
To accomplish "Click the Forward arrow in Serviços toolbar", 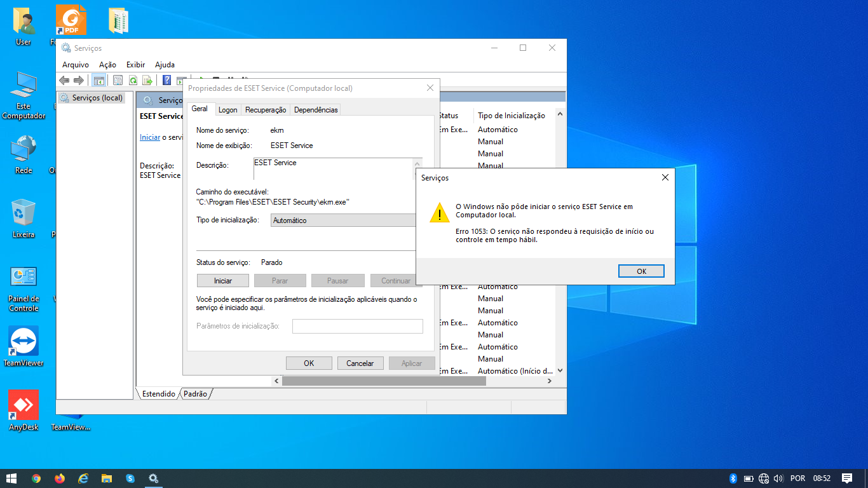I will tap(79, 80).
